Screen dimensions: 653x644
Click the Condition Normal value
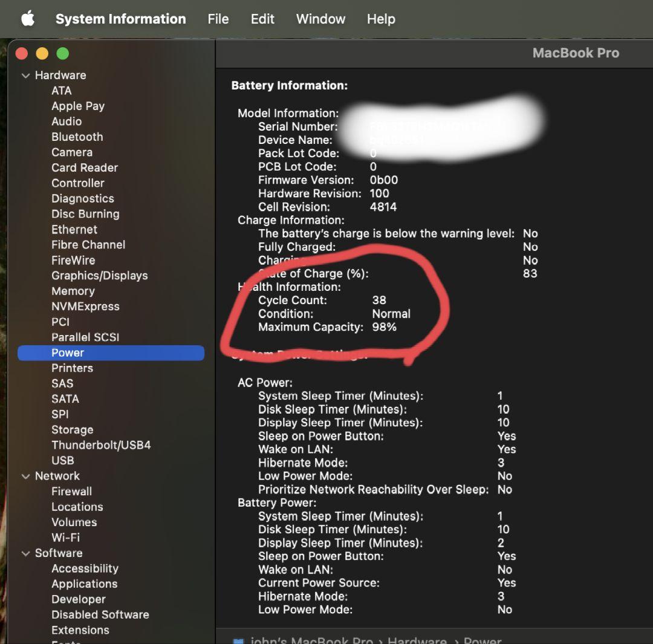click(x=391, y=314)
